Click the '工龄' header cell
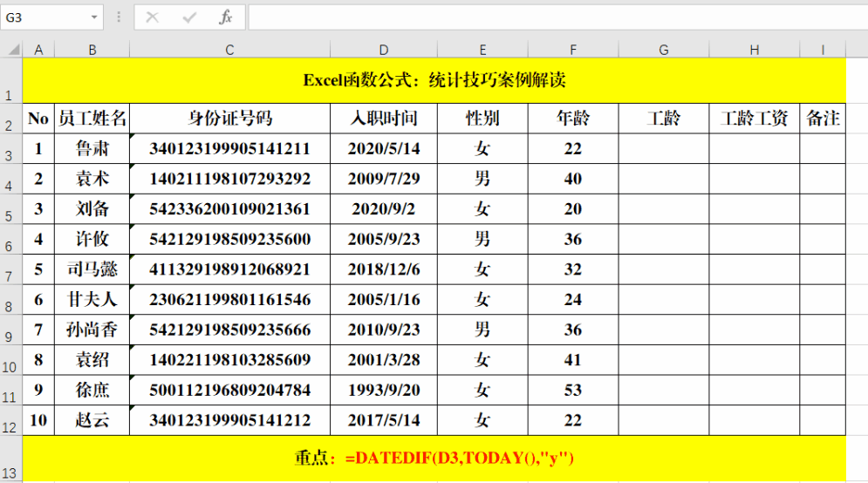This screenshot has width=868, height=483. click(664, 119)
